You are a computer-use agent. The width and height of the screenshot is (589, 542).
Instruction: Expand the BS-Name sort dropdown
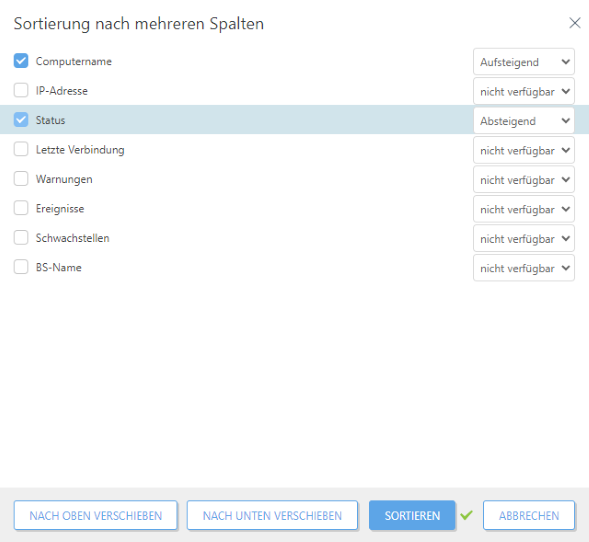click(524, 268)
